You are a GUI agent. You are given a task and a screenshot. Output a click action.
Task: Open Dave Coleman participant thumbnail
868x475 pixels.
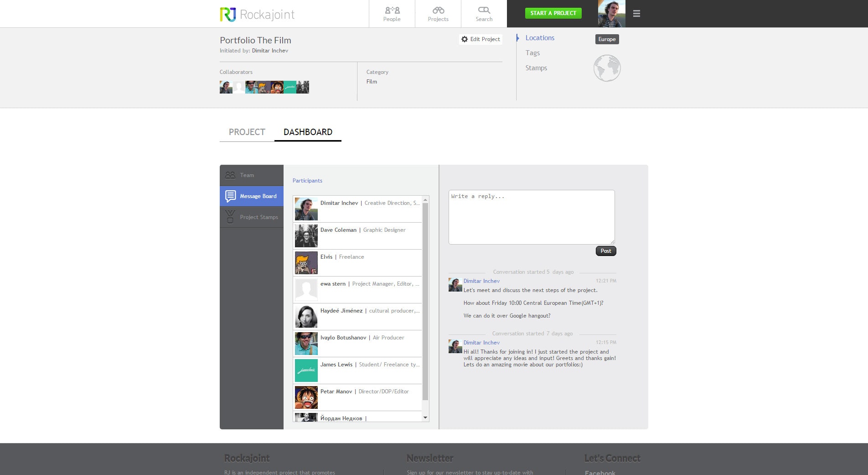(306, 236)
